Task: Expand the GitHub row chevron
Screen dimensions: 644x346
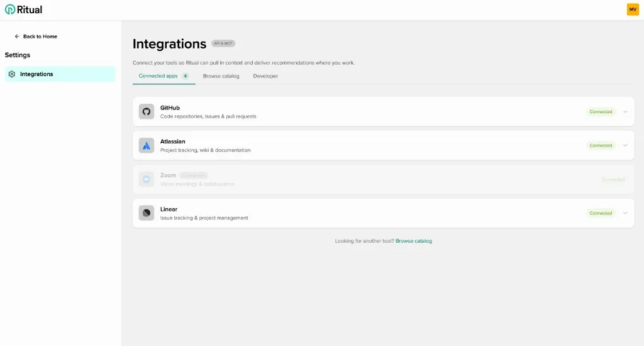Action: (625, 111)
